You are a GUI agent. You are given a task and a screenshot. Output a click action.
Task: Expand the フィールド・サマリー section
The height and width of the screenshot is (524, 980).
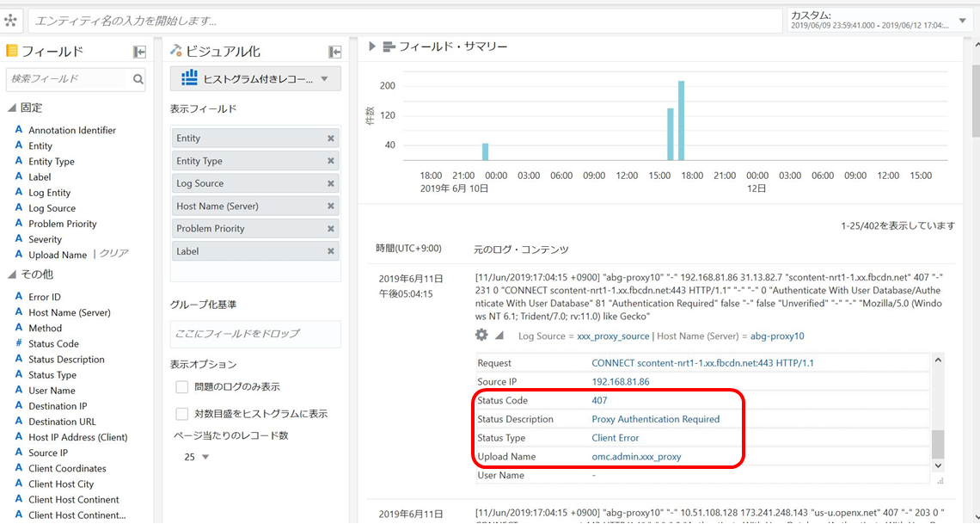372,46
